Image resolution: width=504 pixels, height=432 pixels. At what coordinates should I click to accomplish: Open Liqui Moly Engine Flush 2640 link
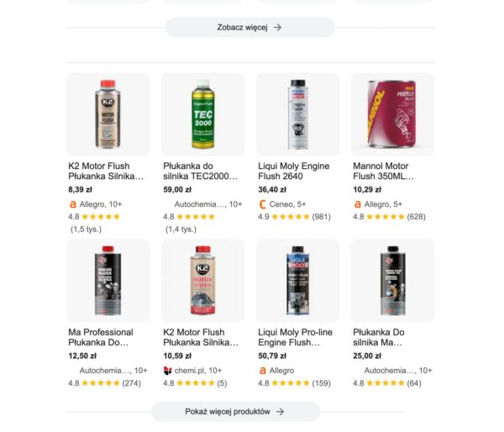coord(294,171)
